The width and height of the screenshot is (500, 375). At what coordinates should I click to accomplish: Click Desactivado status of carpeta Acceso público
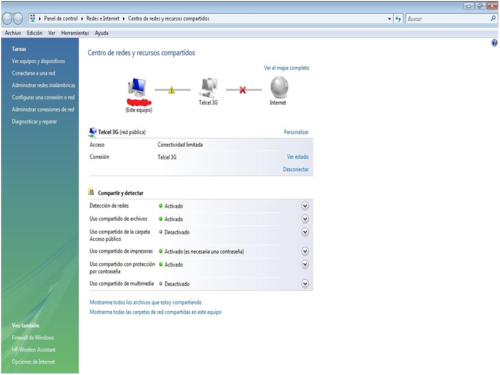tap(177, 232)
